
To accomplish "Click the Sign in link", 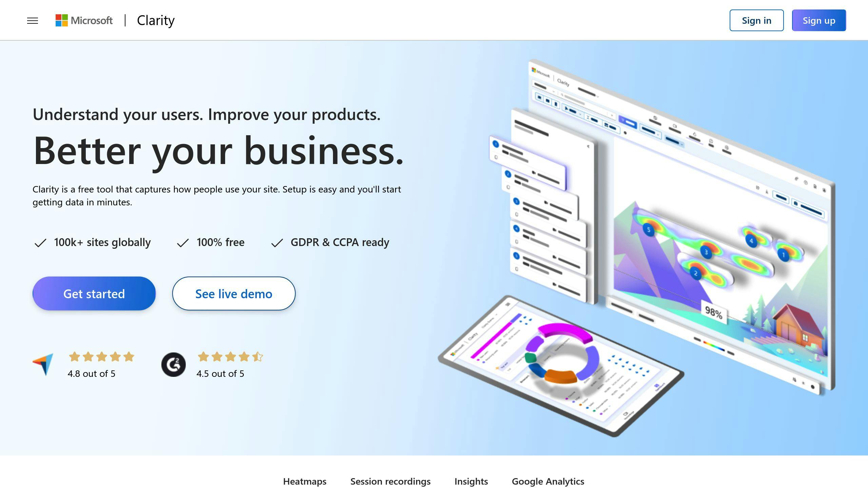I will coord(756,20).
